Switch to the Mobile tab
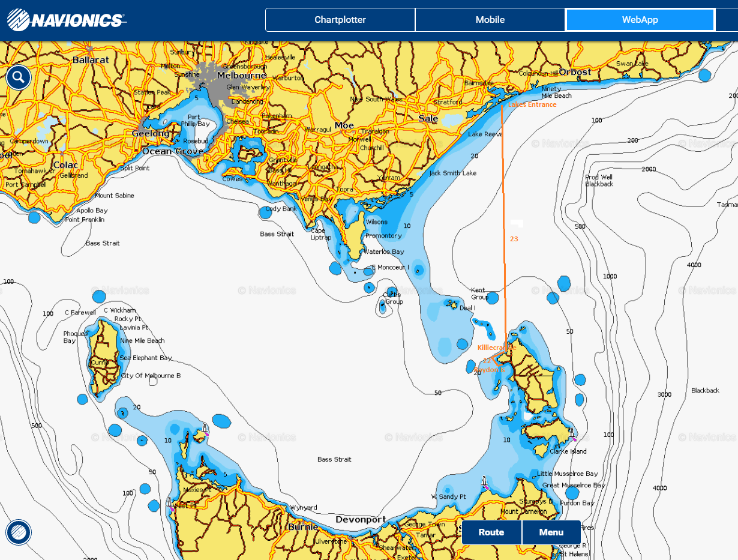Viewport: 738px width, 560px height. pos(490,20)
